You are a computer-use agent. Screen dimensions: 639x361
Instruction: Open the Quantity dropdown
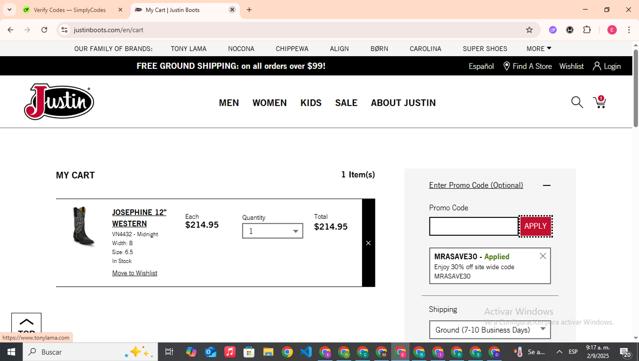pos(272,231)
